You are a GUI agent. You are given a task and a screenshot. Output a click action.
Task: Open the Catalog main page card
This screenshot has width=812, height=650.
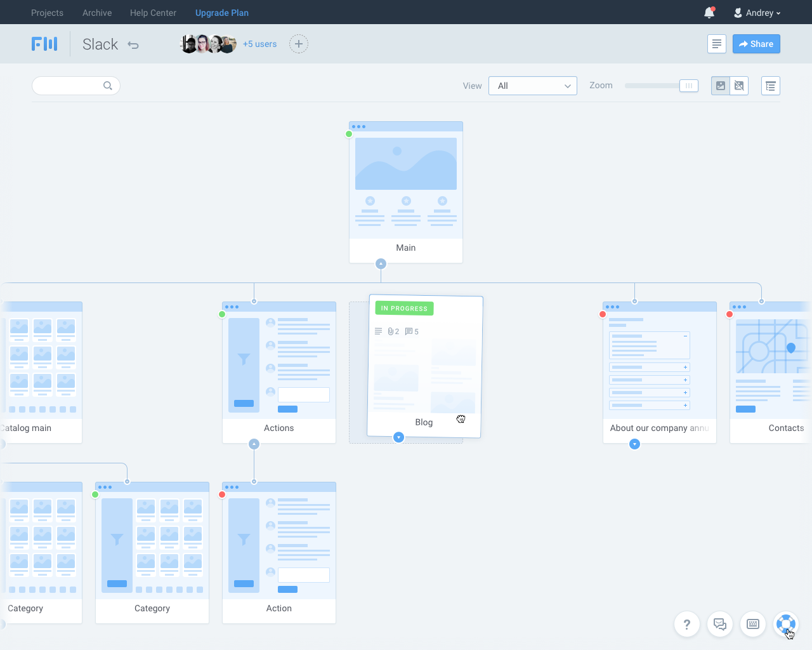pos(41,373)
